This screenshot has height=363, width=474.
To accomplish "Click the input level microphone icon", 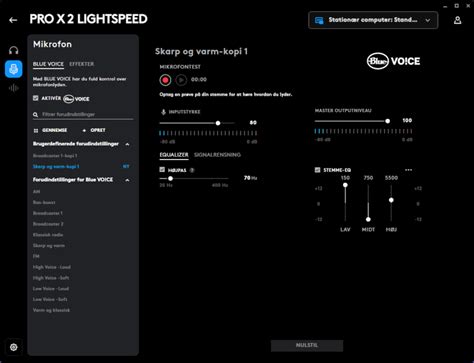I will pos(163,112).
